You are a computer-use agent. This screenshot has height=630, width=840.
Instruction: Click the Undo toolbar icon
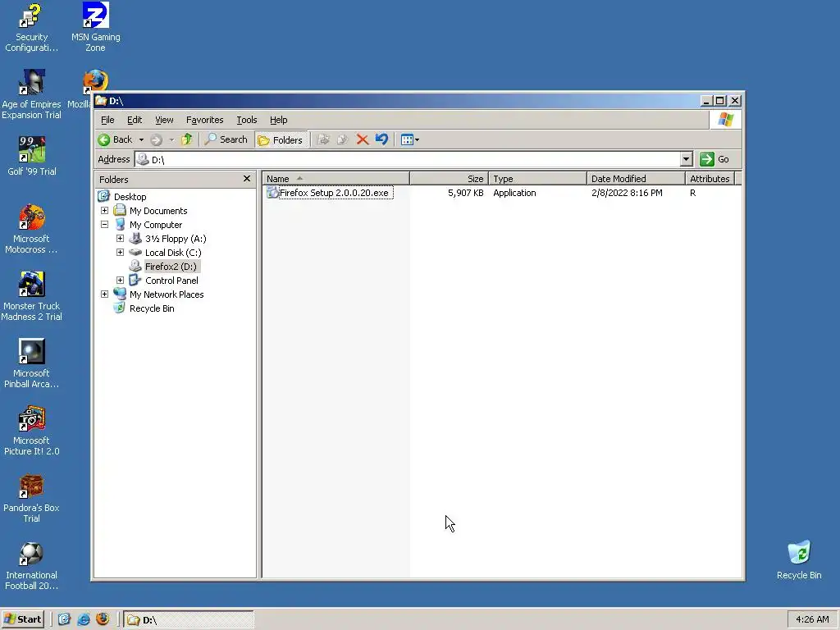[x=381, y=139]
